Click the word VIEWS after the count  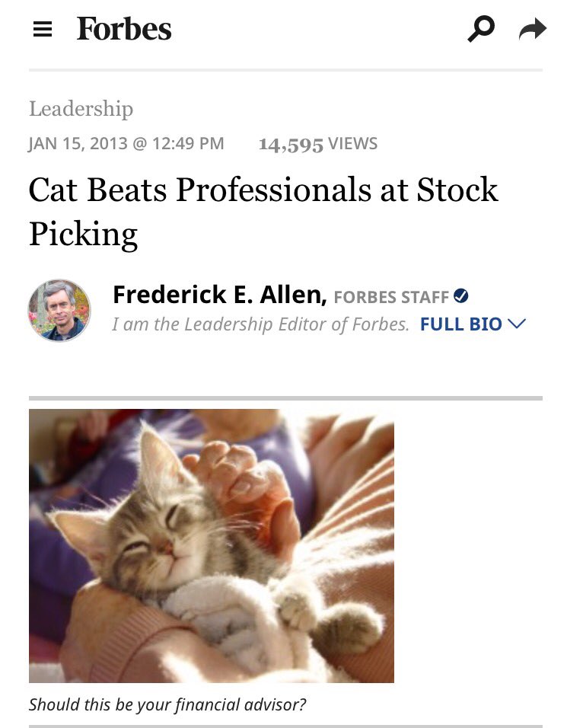click(352, 143)
